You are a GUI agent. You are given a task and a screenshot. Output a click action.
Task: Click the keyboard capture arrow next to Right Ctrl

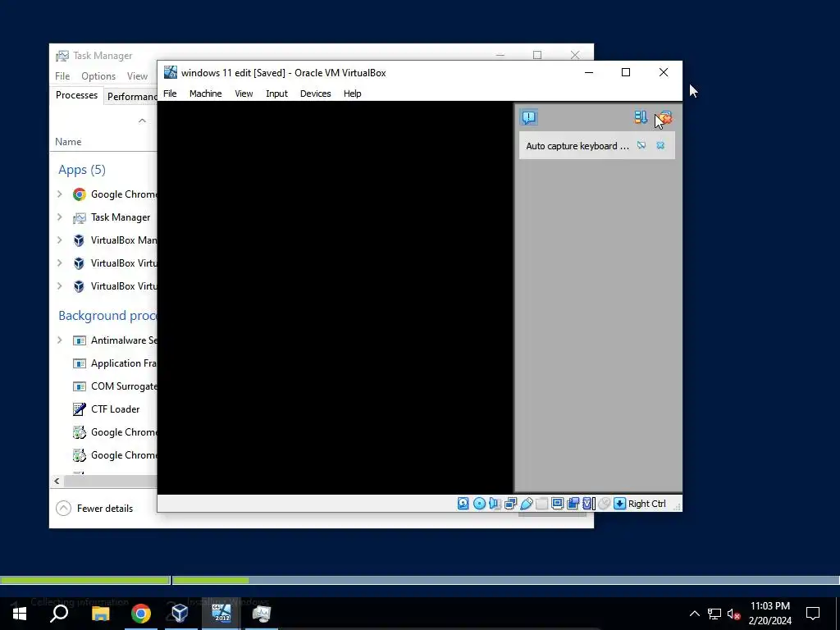coord(620,504)
